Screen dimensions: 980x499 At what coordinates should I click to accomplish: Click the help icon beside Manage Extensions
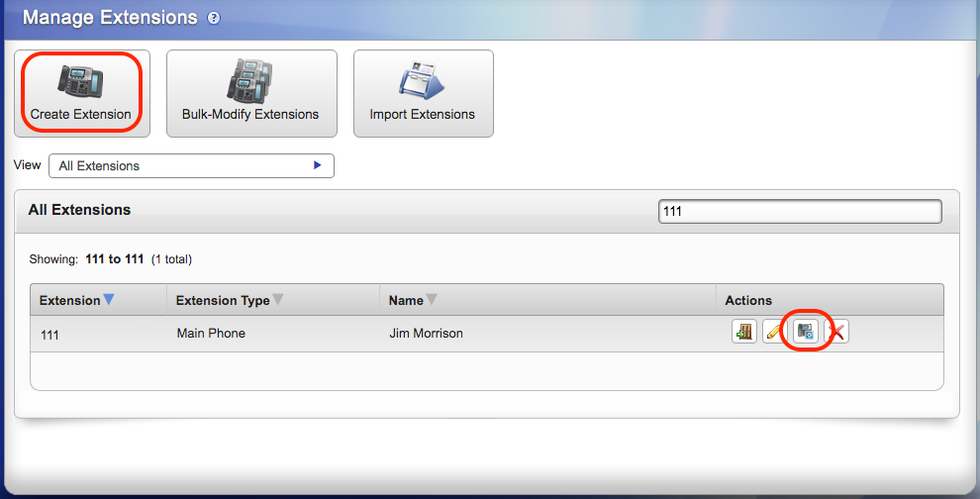tap(214, 18)
